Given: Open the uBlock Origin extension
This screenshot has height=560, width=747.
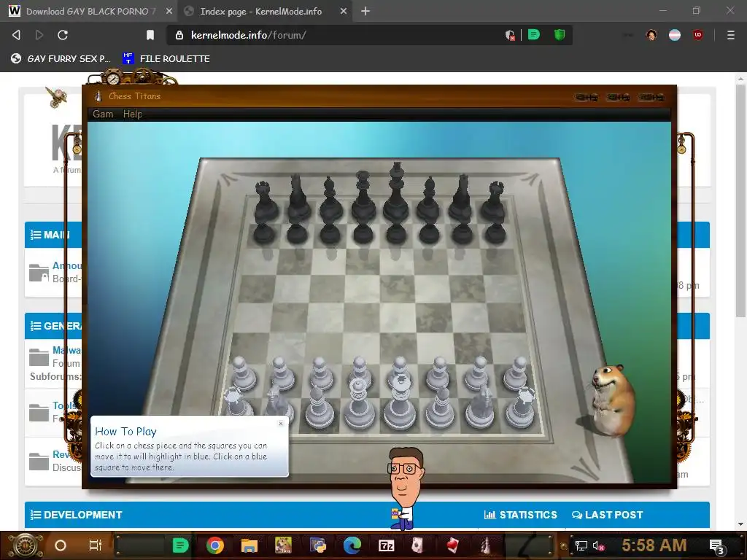Looking at the screenshot, I should pyautogui.click(x=698, y=35).
